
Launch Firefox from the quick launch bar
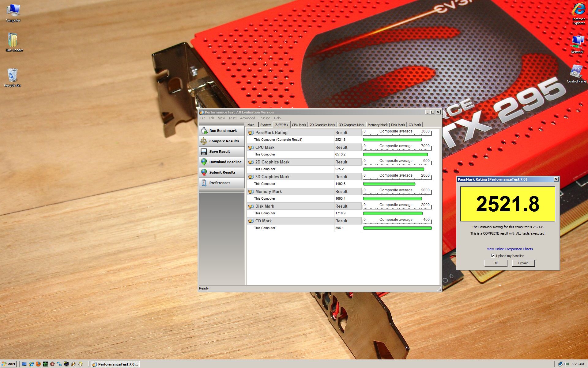tap(38, 364)
